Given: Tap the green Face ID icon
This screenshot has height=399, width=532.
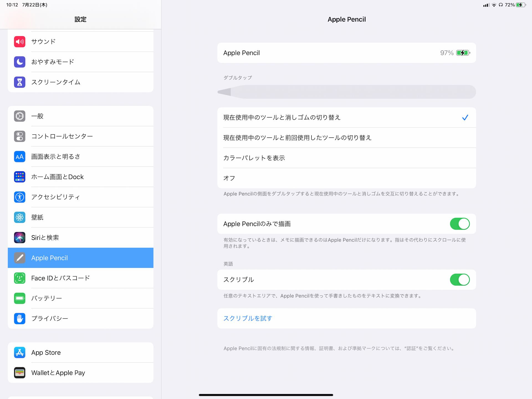Looking at the screenshot, I should (x=20, y=278).
